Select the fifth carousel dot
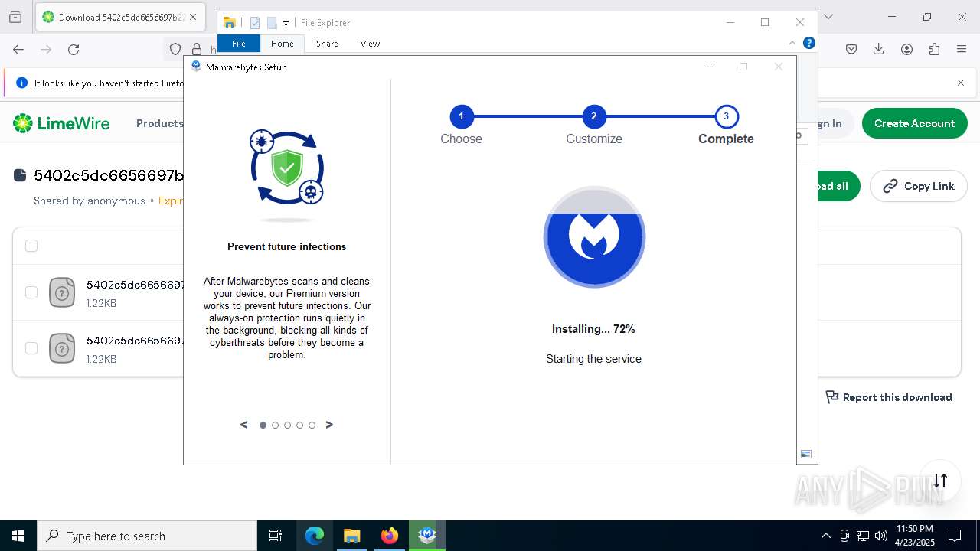 coord(312,425)
